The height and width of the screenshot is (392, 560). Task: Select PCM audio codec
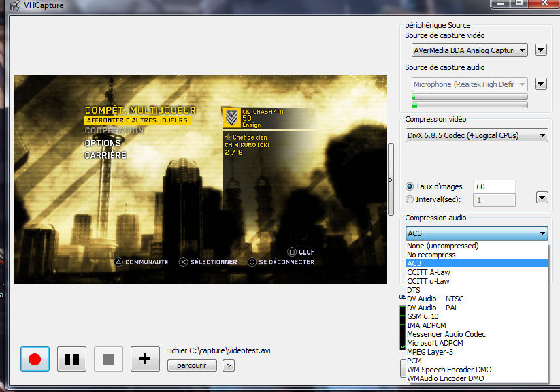(477, 361)
